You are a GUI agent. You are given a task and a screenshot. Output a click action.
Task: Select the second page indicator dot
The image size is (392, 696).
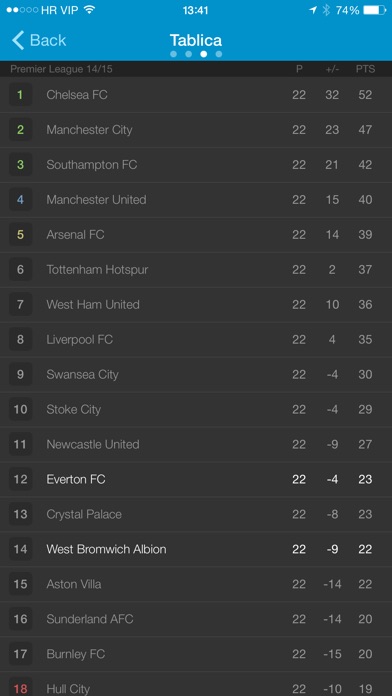pyautogui.click(x=188, y=54)
